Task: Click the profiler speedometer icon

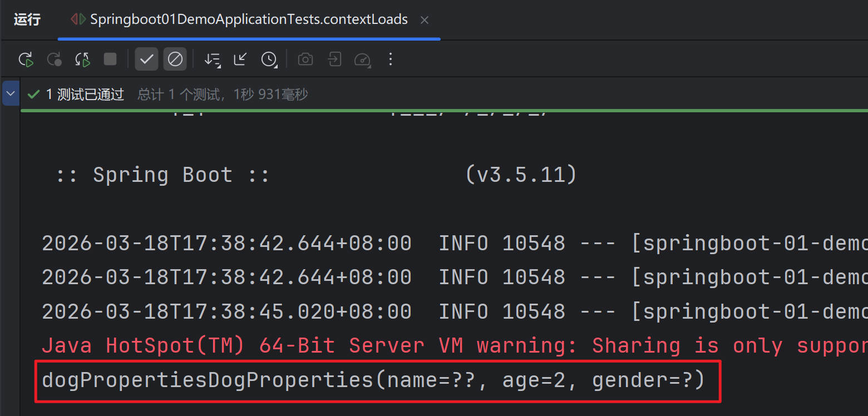Action: point(362,60)
